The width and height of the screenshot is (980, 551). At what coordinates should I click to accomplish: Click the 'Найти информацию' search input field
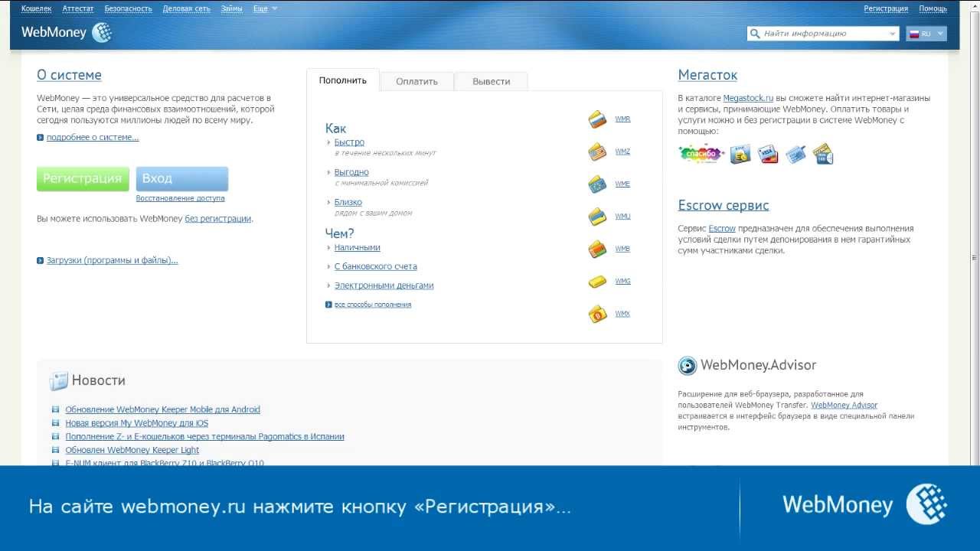pos(824,34)
